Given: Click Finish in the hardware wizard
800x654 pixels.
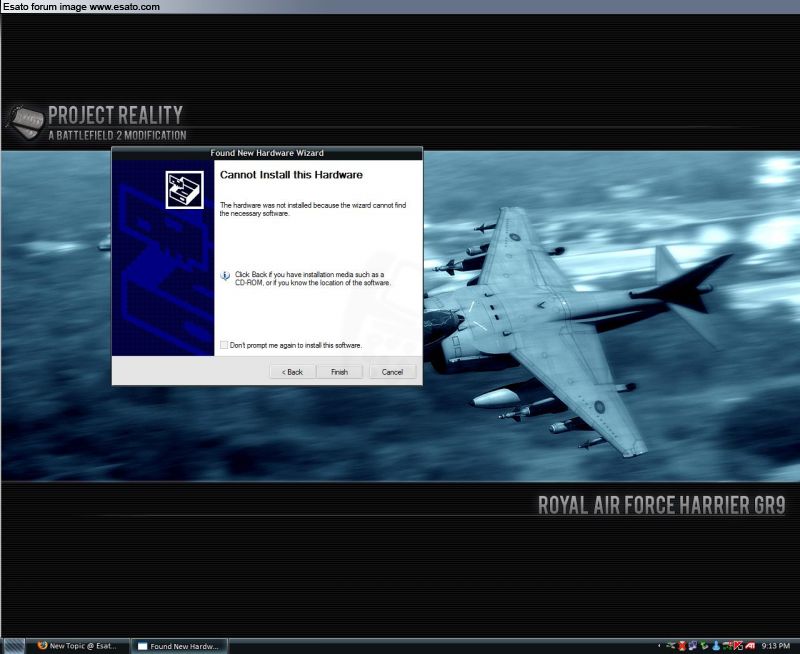Looking at the screenshot, I should tap(339, 372).
